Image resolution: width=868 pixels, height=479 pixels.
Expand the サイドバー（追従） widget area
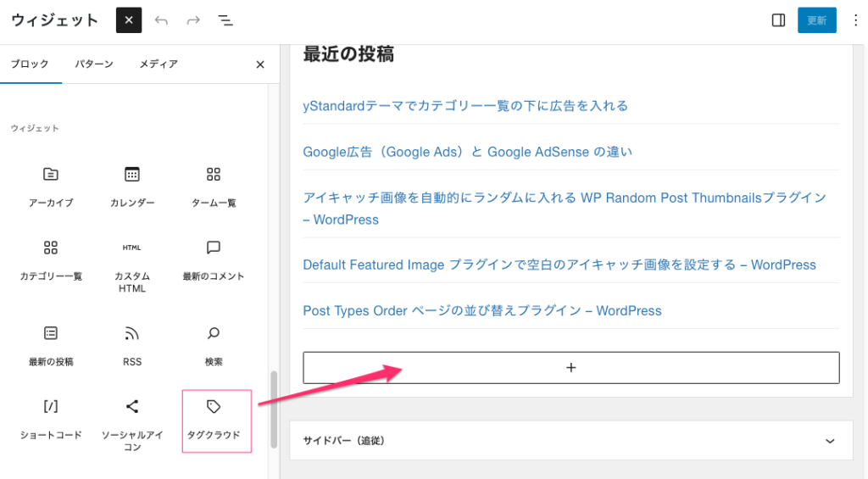tap(830, 441)
